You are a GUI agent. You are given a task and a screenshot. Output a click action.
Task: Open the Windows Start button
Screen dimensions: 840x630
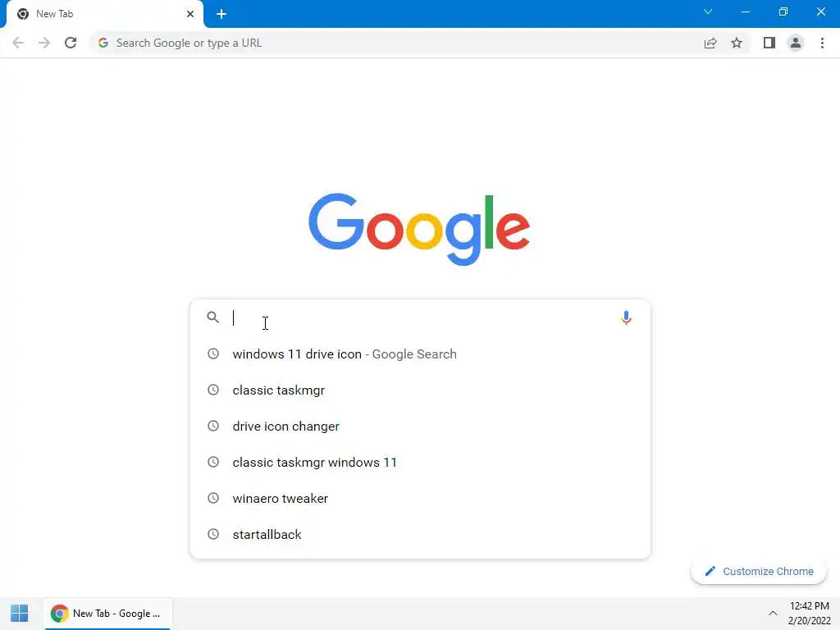click(20, 614)
